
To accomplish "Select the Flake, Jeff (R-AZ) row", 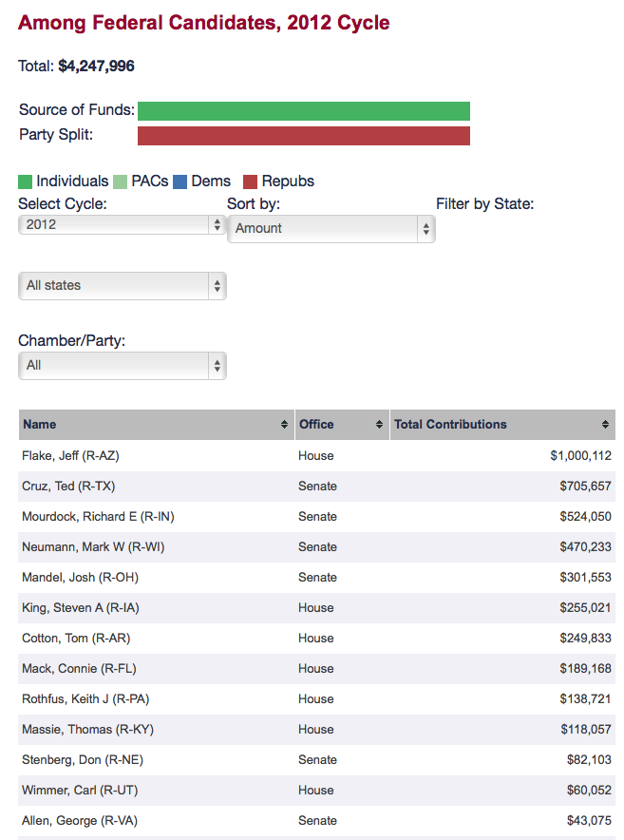I will [316, 456].
